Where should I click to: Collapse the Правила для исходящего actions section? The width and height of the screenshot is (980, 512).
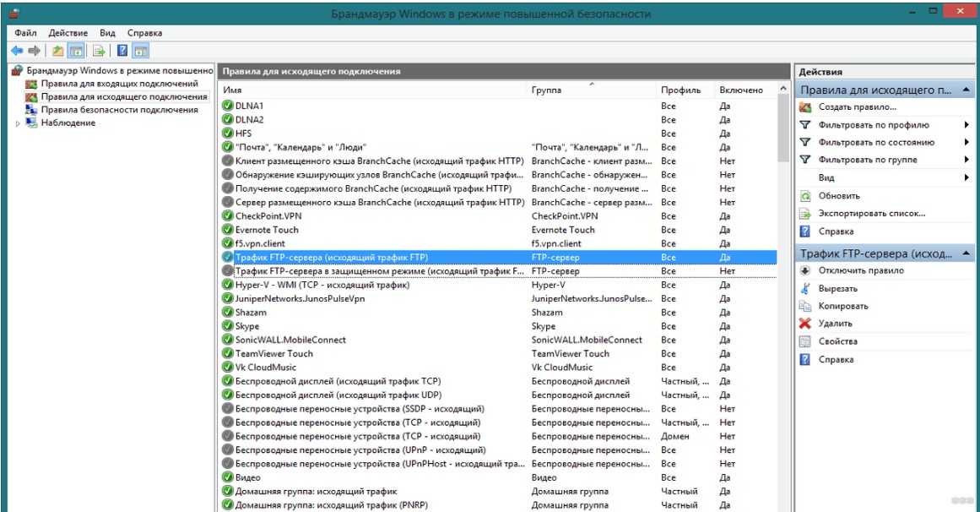(966, 90)
